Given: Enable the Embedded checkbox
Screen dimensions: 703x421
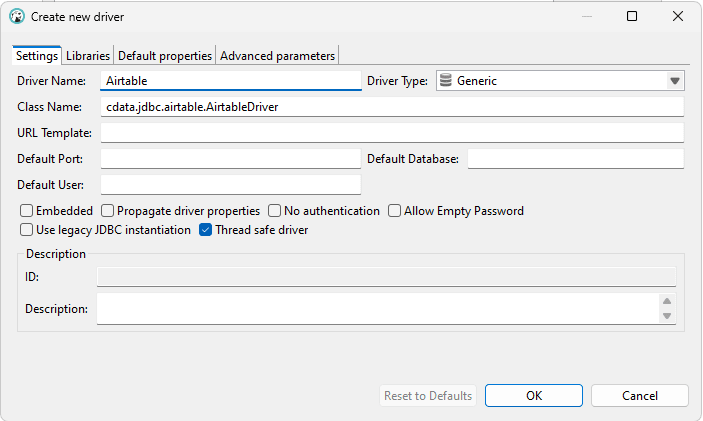Looking at the screenshot, I should coord(27,211).
